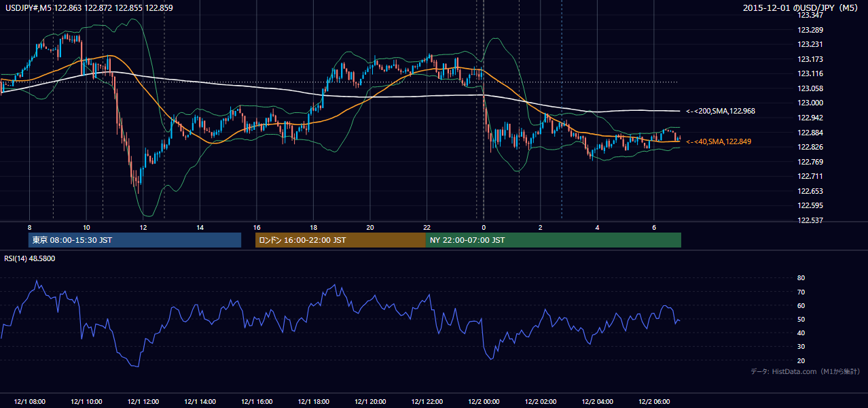Click bottom time label 12/2 00:00
The width and height of the screenshot is (868, 408).
click(x=483, y=402)
